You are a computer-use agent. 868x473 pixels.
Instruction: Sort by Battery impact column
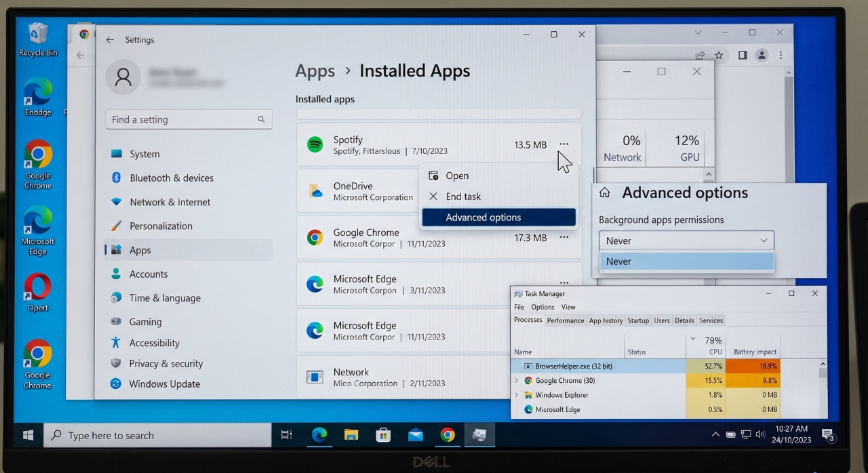point(755,352)
